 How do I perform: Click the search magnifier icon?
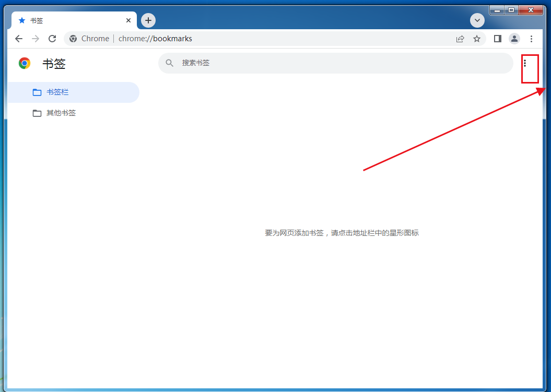click(169, 63)
